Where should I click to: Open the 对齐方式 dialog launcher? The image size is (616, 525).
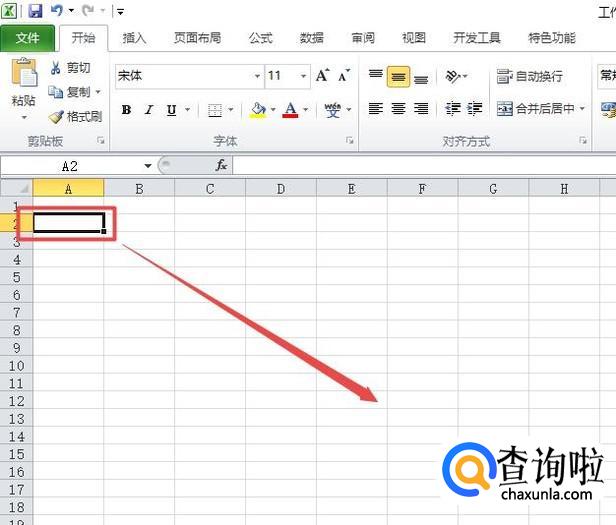click(x=583, y=141)
